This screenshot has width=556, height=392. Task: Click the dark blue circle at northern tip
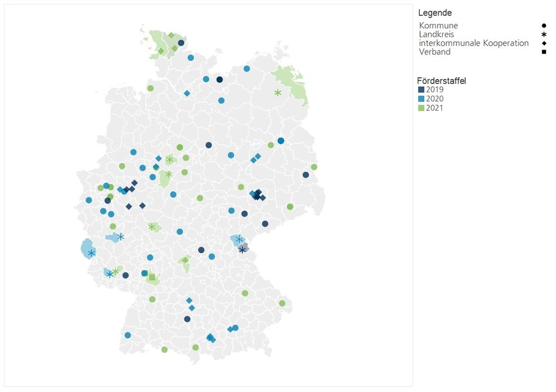tap(181, 43)
